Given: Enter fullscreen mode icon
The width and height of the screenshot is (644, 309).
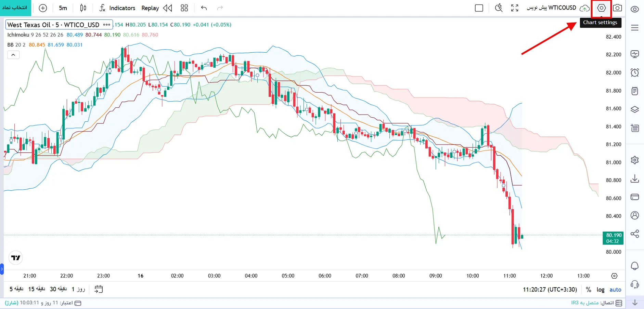Looking at the screenshot, I should click(515, 8).
